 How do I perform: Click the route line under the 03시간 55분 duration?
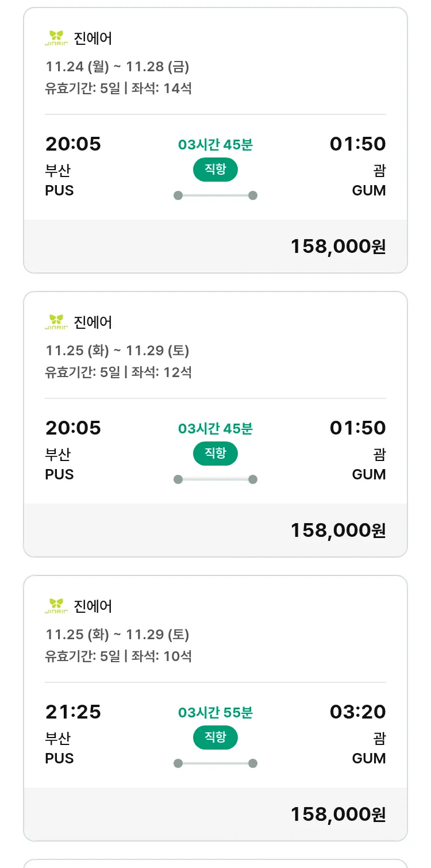[x=215, y=763]
